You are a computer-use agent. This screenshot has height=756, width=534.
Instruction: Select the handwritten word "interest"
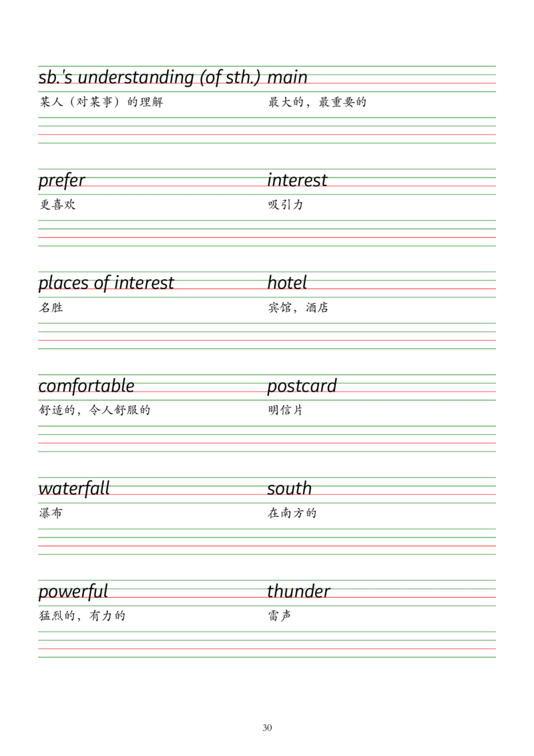298,181
